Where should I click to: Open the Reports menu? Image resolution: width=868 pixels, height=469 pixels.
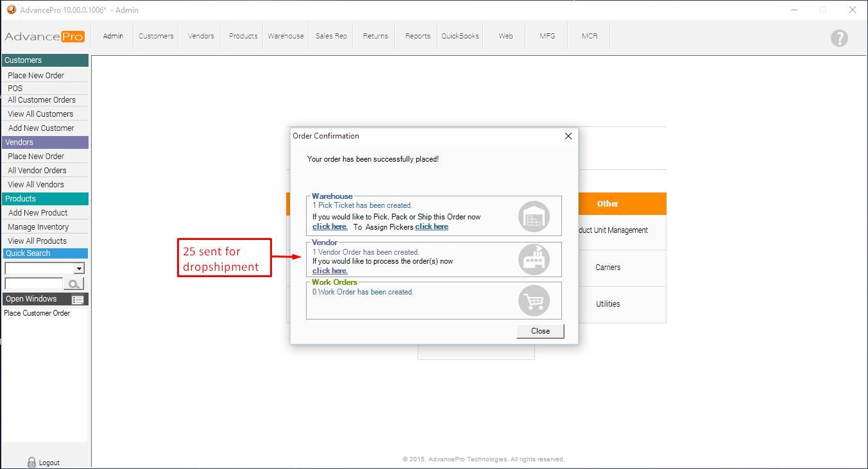tap(418, 36)
